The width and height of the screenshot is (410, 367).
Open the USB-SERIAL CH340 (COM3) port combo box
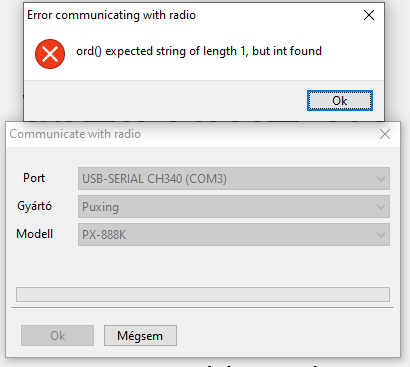click(x=234, y=179)
